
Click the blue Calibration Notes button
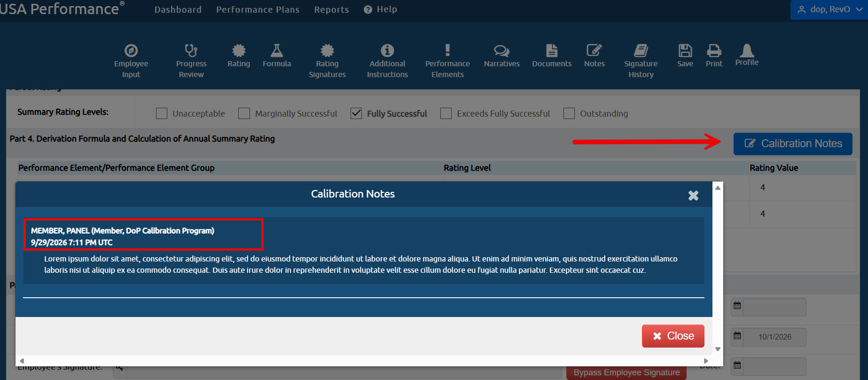793,144
